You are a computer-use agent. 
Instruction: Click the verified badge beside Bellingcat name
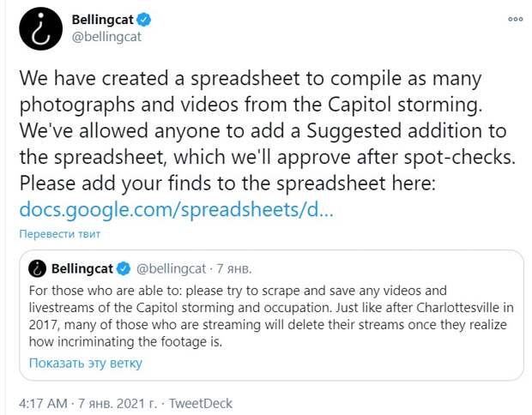click(x=143, y=20)
